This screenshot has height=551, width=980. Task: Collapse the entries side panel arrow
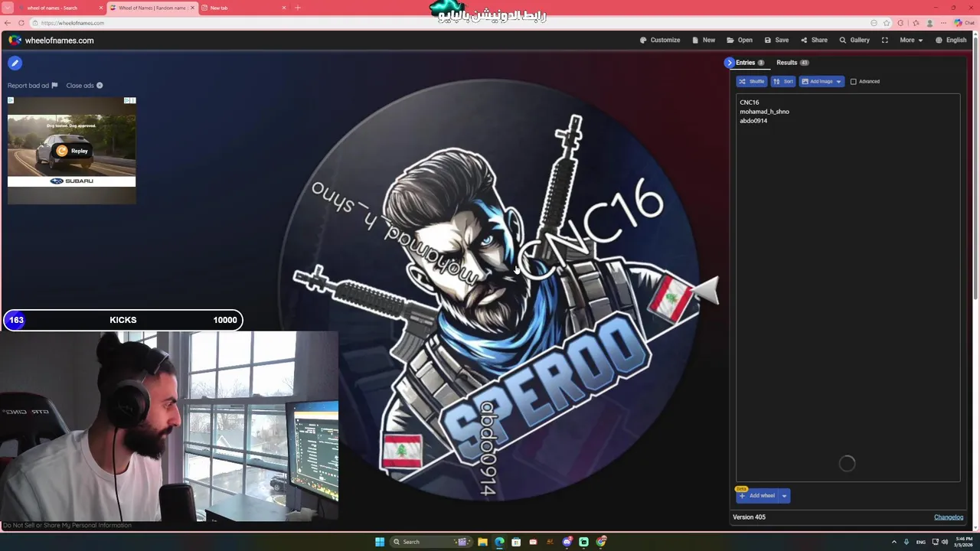pyautogui.click(x=730, y=63)
